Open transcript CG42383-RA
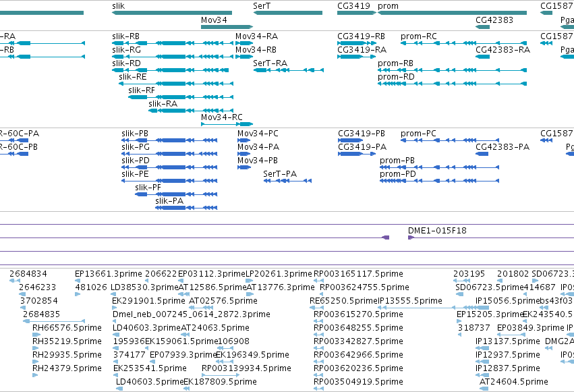574x392 pixels. pos(503,50)
